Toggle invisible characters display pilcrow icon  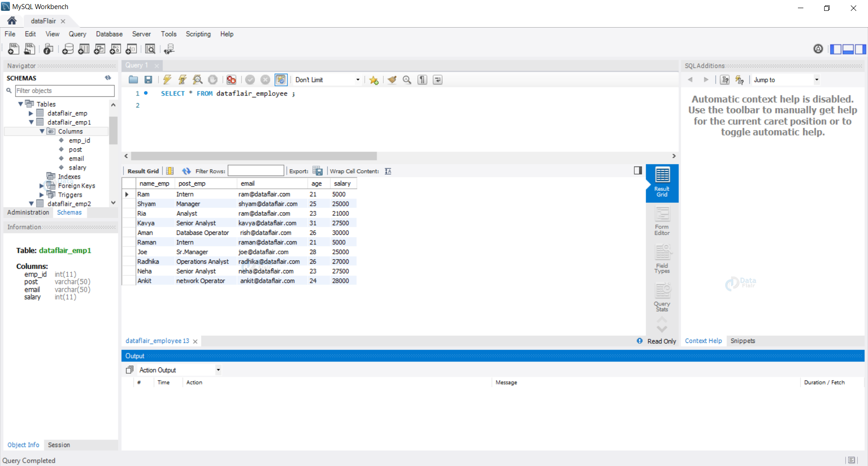pos(422,80)
